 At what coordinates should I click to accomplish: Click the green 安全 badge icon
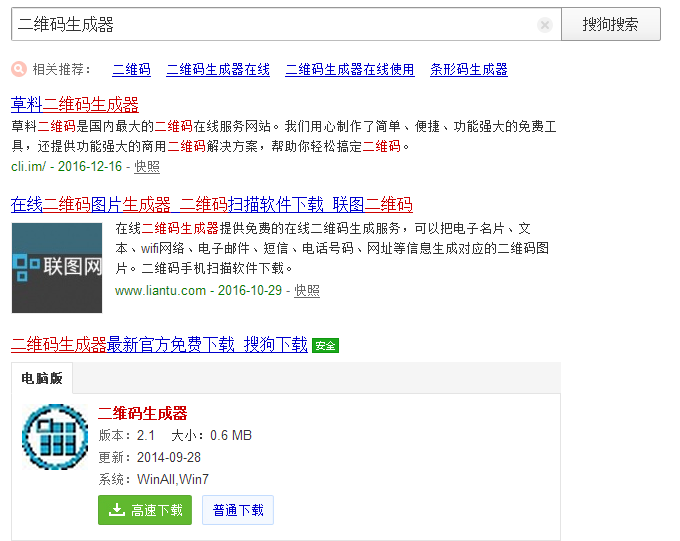point(325,346)
